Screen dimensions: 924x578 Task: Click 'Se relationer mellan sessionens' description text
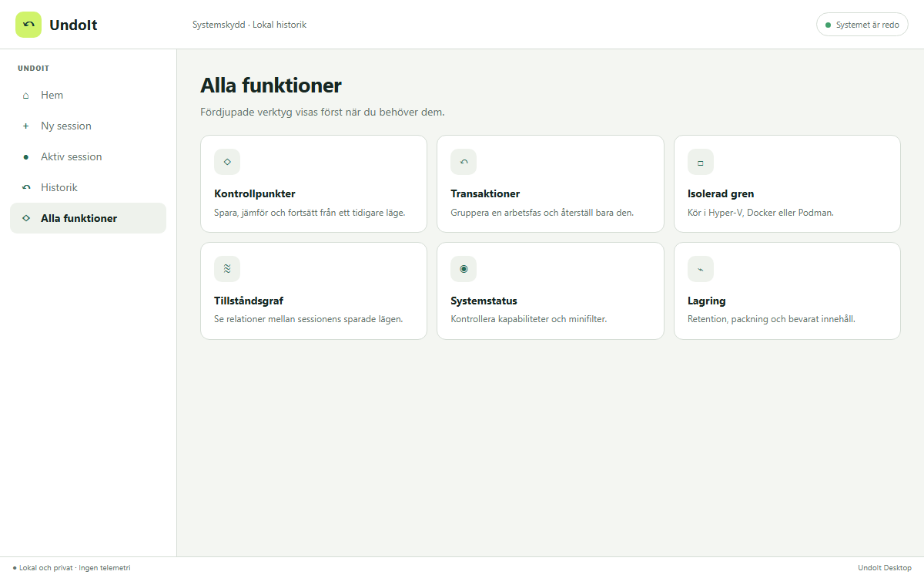pos(308,319)
